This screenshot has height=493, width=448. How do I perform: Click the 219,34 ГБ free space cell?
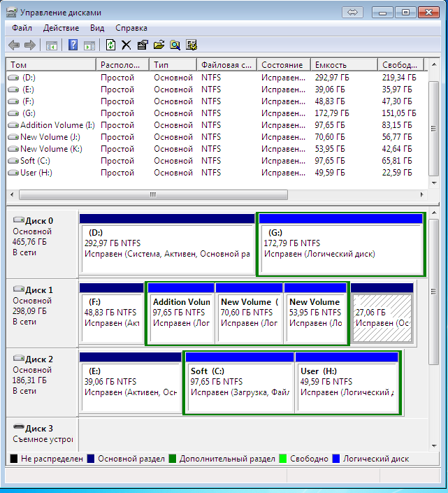[x=399, y=78]
